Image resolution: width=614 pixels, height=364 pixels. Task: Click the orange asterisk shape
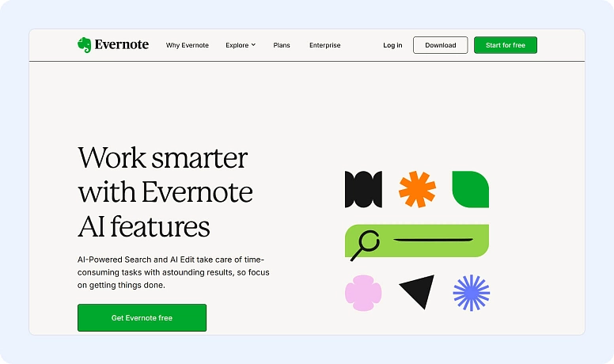coord(417,189)
